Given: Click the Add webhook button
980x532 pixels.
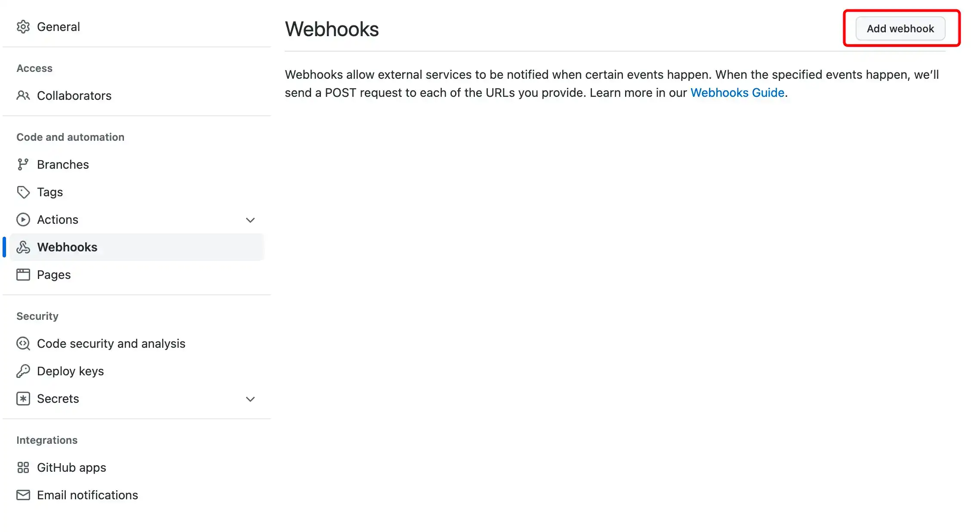Looking at the screenshot, I should click(x=900, y=28).
